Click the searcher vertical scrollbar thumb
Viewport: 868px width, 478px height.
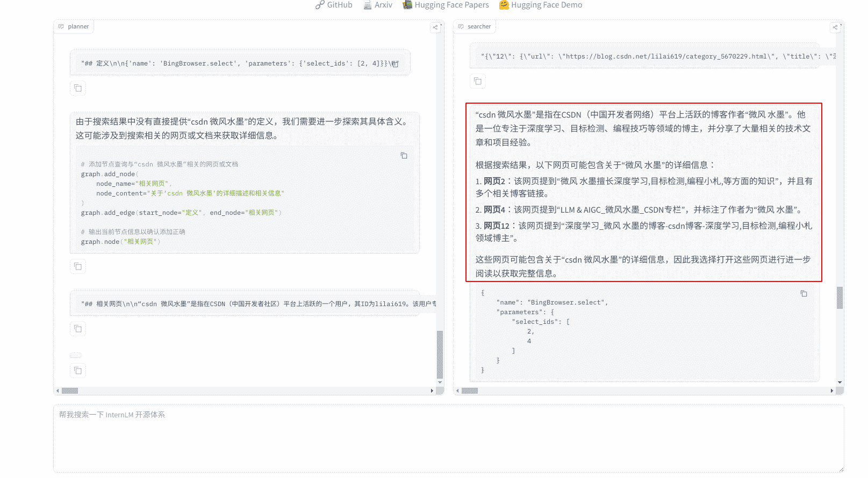840,298
